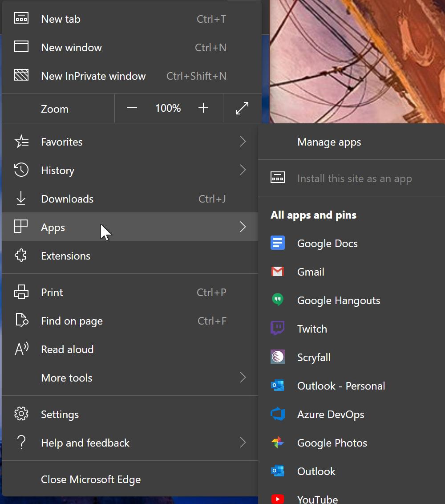Viewport: 445px width, 504px height.
Task: Select Install this site as an app
Action: pyautogui.click(x=352, y=178)
